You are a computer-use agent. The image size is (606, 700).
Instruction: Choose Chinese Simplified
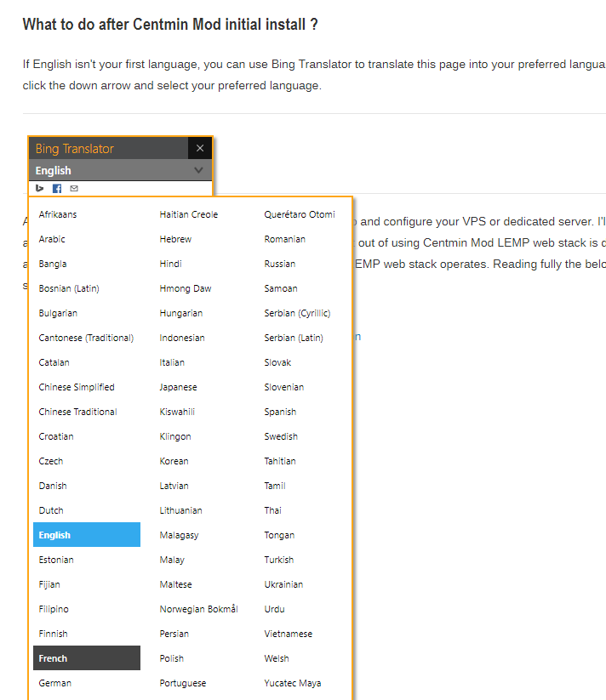77,387
